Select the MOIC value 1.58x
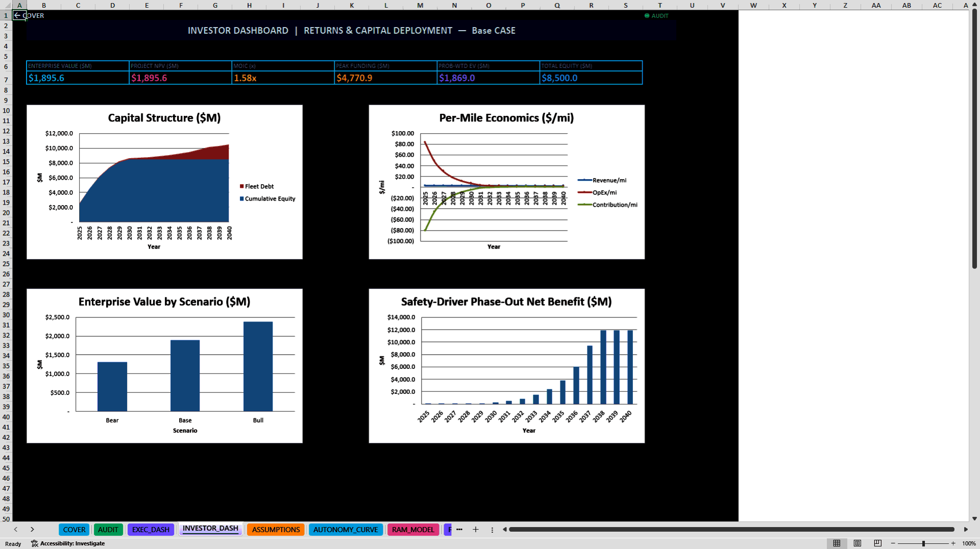Image resolution: width=980 pixels, height=549 pixels. click(x=283, y=78)
